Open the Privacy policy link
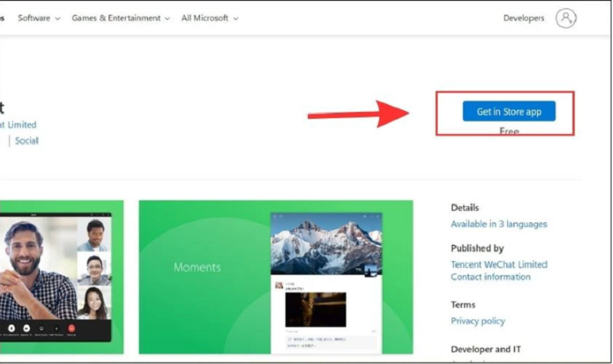 point(477,321)
